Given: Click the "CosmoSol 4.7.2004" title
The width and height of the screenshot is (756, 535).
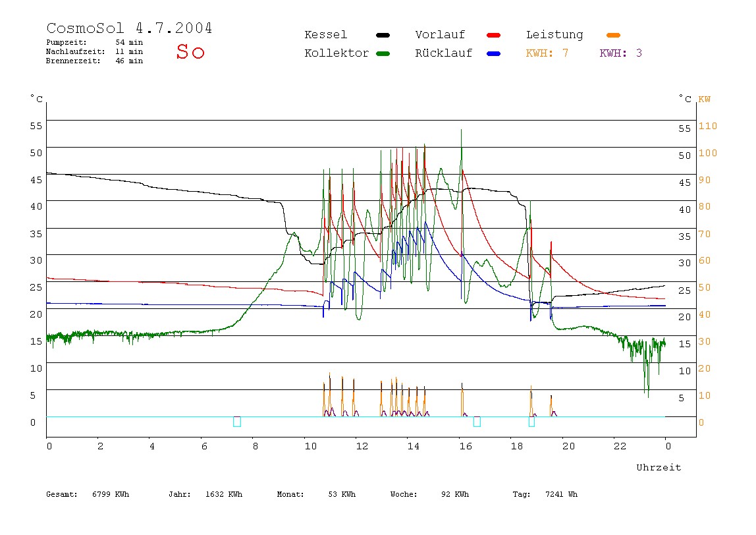Looking at the screenshot, I should tap(129, 28).
